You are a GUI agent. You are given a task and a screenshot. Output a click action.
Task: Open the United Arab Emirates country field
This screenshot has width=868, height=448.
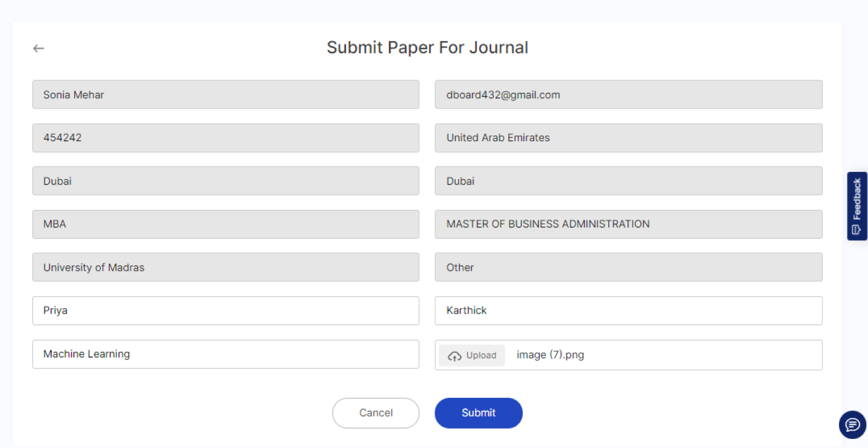pyautogui.click(x=628, y=137)
